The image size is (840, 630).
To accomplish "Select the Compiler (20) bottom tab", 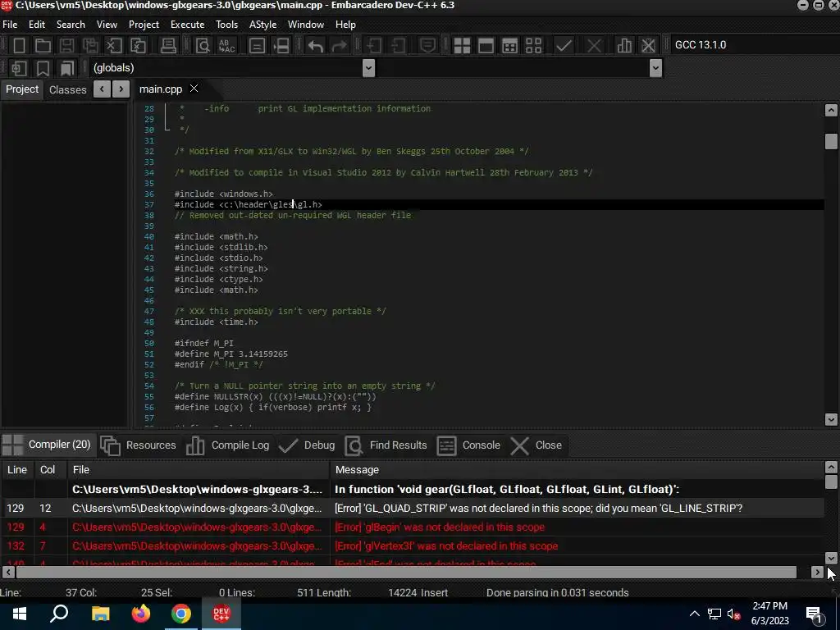I will [x=48, y=445].
